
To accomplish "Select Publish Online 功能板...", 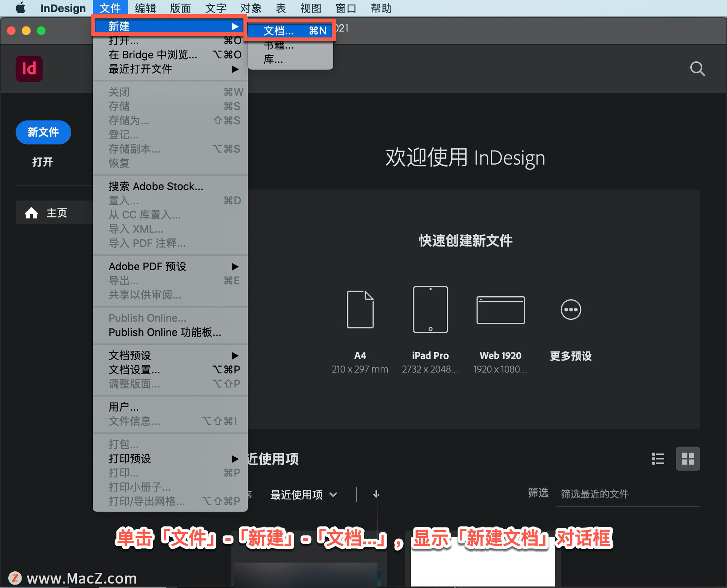I will 170,332.
